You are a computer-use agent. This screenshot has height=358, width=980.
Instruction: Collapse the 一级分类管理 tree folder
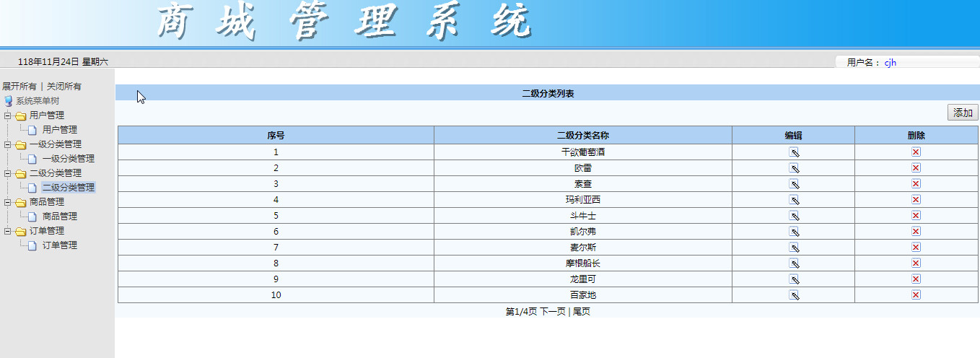7,144
